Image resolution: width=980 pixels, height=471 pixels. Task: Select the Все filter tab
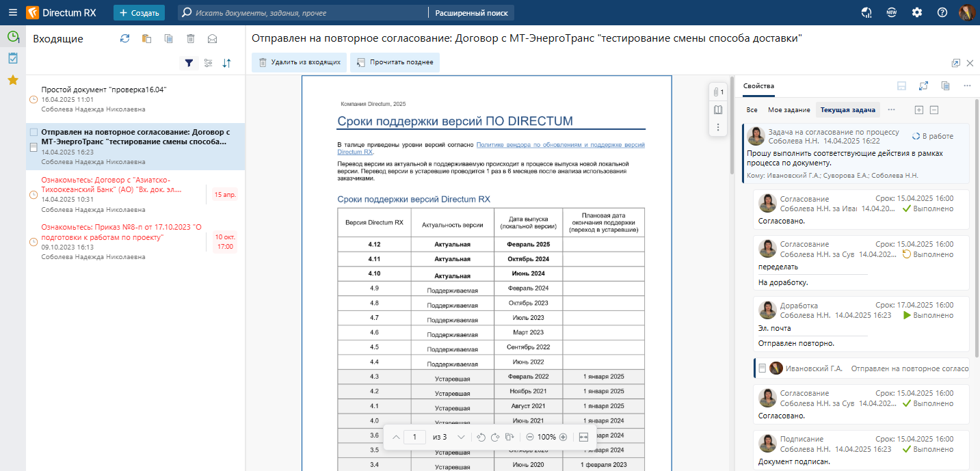[752, 109]
